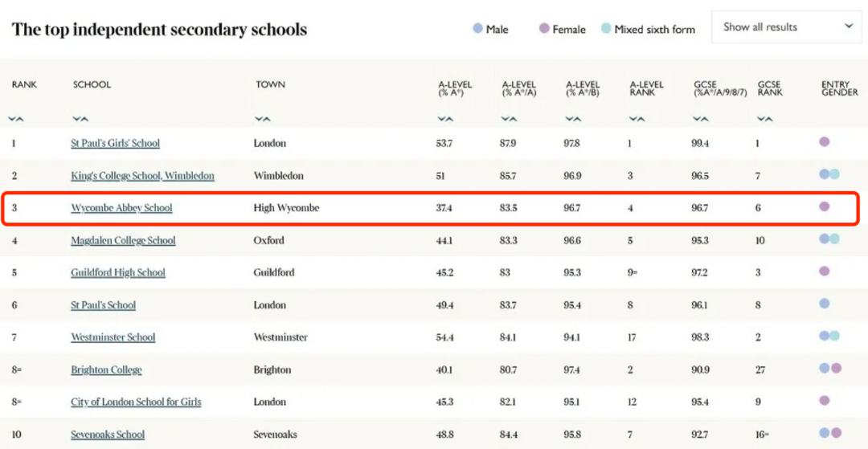The height and width of the screenshot is (449, 868).
Task: Select the Brighton town cell
Action: pyautogui.click(x=272, y=370)
